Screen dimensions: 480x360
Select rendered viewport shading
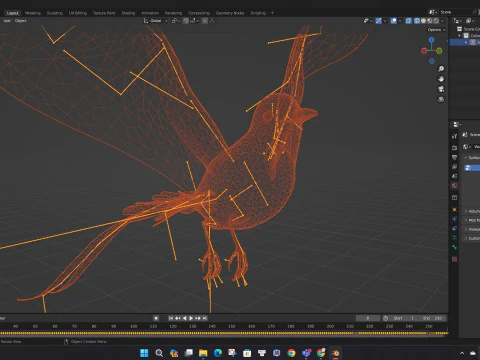tap(436, 21)
